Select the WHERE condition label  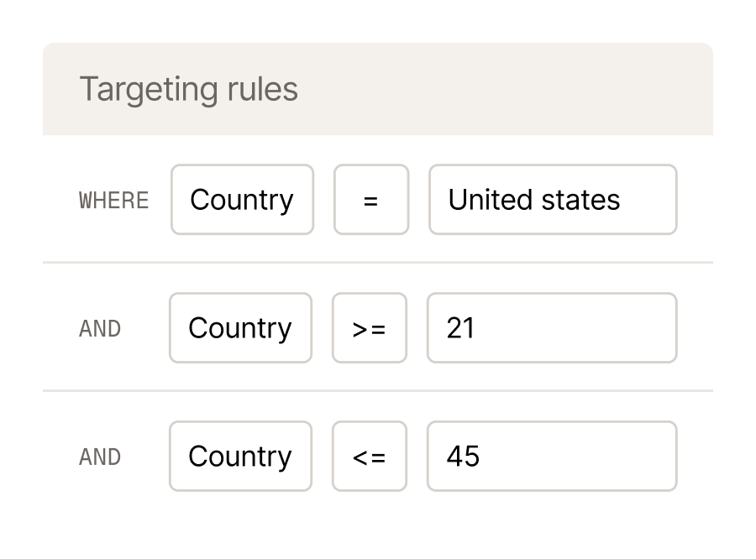113,200
